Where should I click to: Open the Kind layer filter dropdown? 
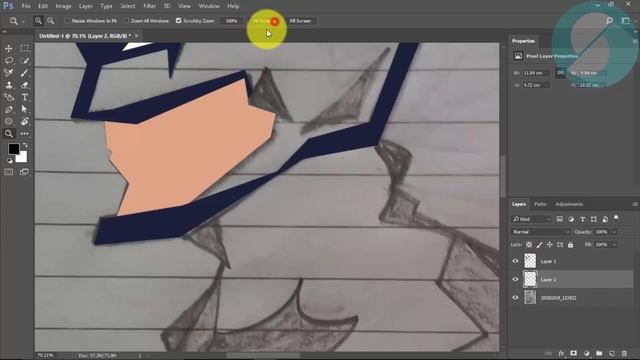pos(531,219)
